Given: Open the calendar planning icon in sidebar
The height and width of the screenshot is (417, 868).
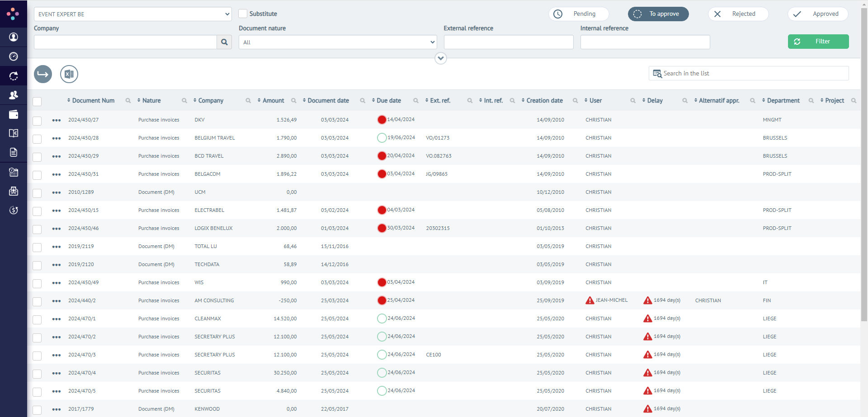Looking at the screenshot, I should tap(14, 172).
